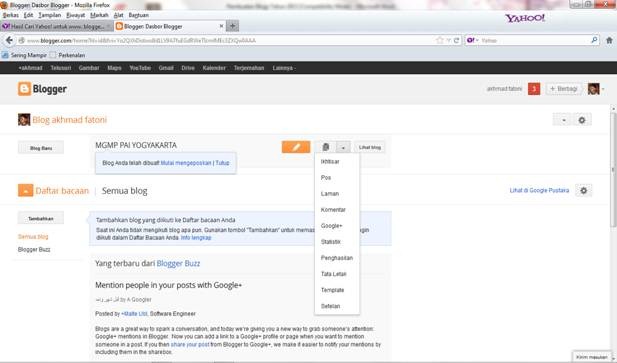Click the profile avatar in the header

593,89
